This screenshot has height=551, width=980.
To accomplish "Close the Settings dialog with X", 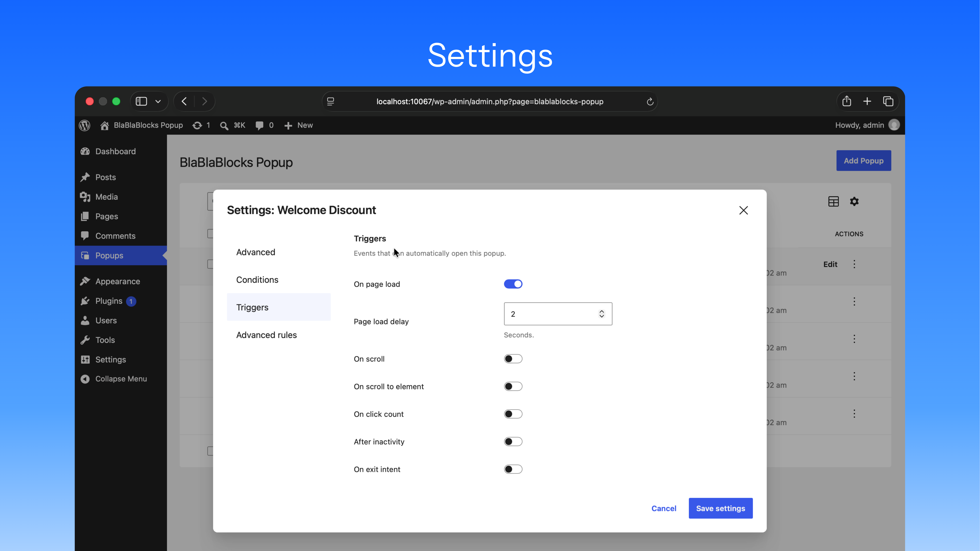I will (x=743, y=210).
